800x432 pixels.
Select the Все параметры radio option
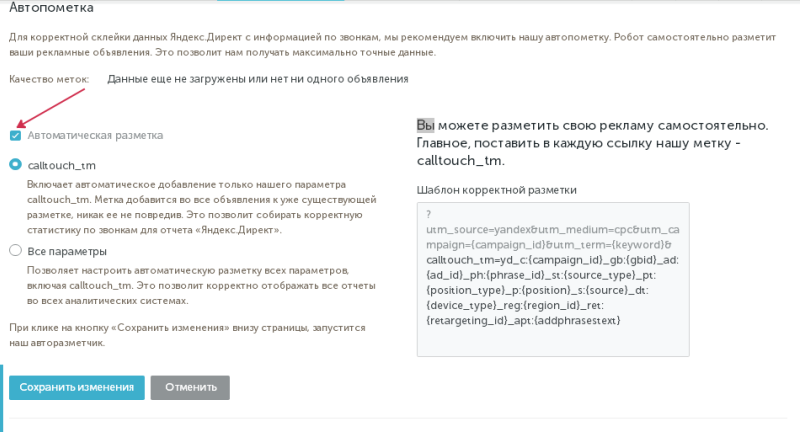(x=15, y=250)
